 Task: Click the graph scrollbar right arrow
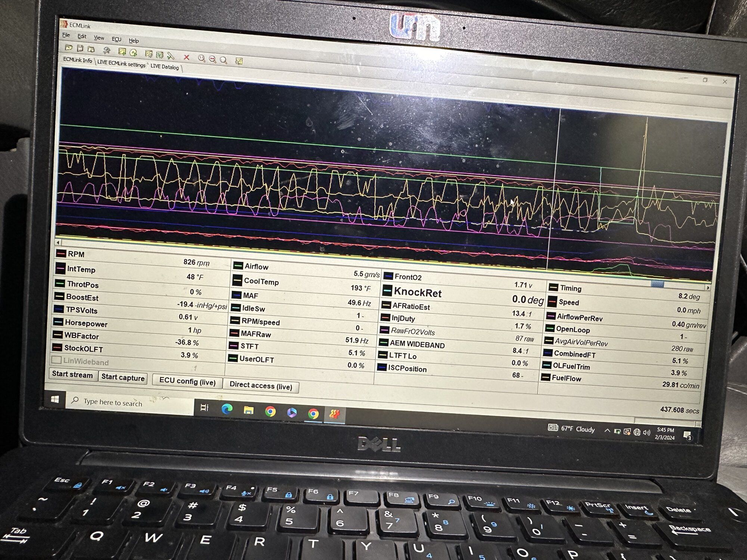pyautogui.click(x=707, y=287)
